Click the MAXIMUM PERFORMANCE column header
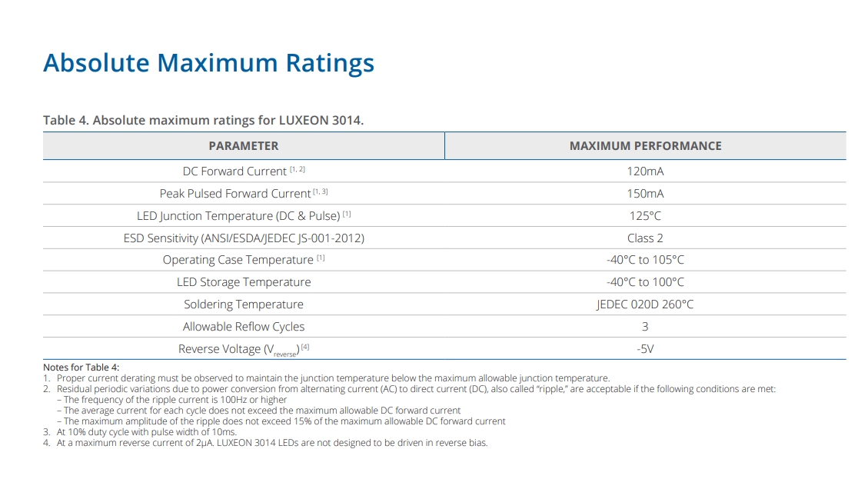Image resolution: width=868 pixels, height=499 pixels. (x=646, y=145)
